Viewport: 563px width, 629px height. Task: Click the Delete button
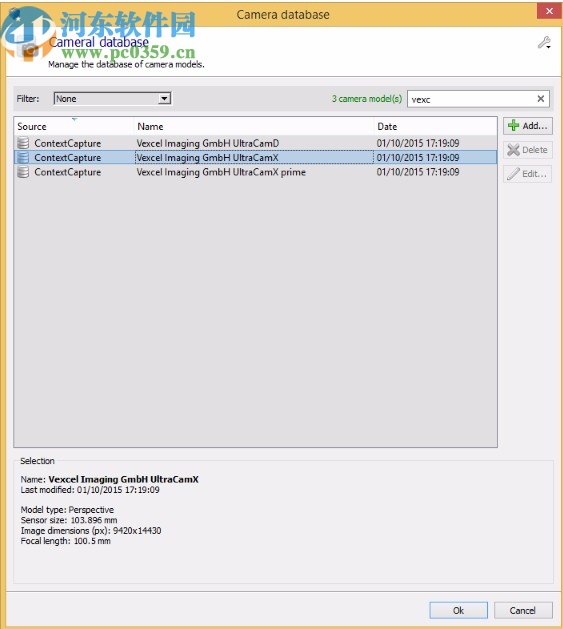[528, 150]
